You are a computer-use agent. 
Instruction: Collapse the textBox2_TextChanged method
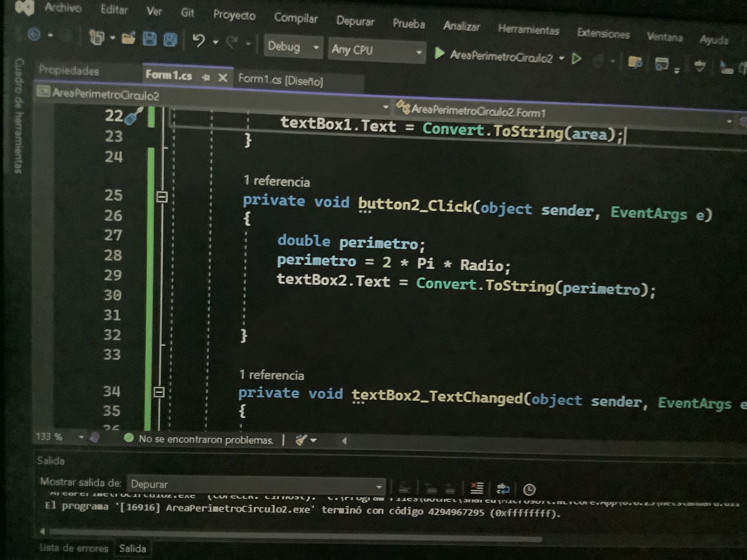pyautogui.click(x=159, y=392)
